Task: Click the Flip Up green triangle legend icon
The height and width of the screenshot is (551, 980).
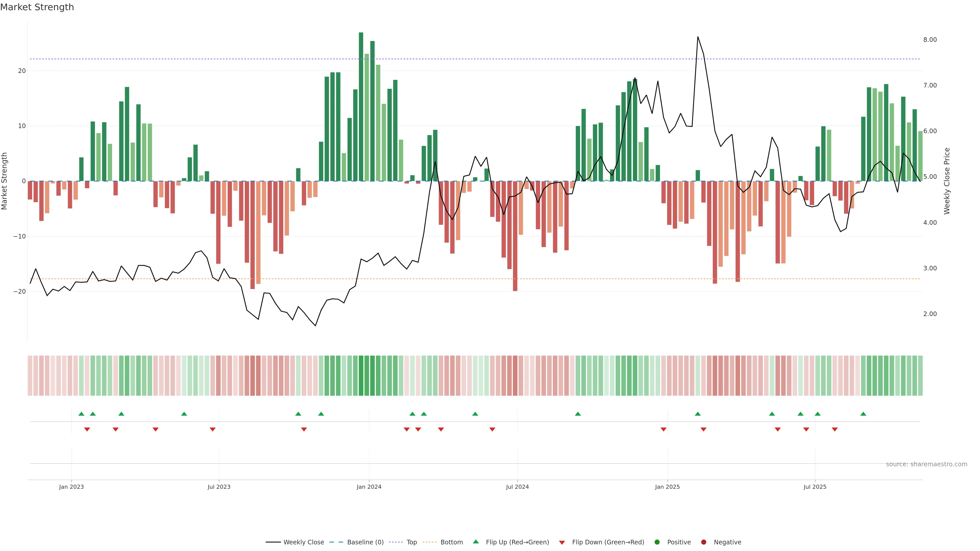Action: pos(475,542)
